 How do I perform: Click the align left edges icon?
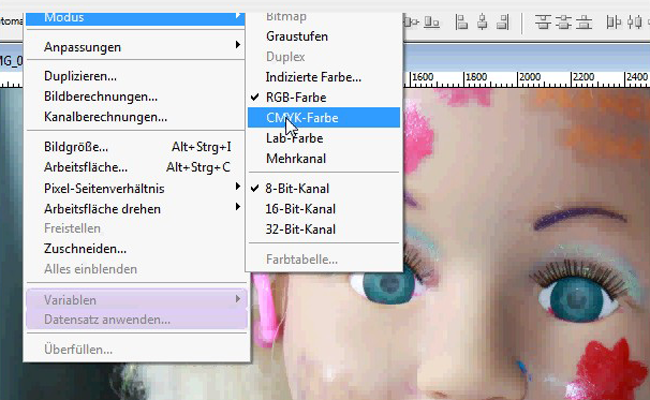pos(461,22)
